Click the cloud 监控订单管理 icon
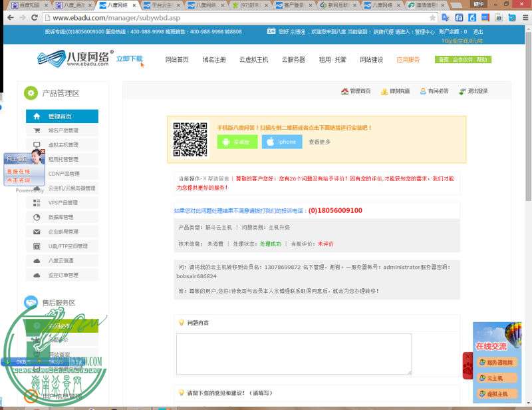The height and width of the screenshot is (410, 532). point(37,275)
